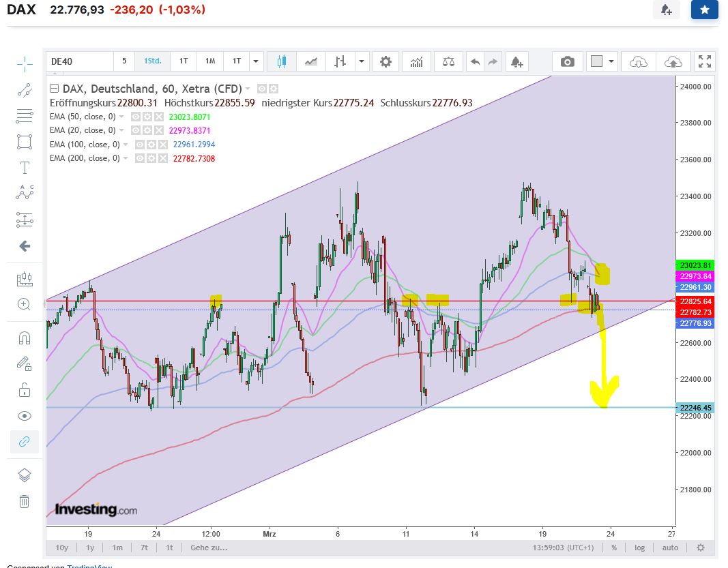Screen dimensions: 728x568
Task: Enable logarithmic scale with the log button
Action: click(639, 548)
